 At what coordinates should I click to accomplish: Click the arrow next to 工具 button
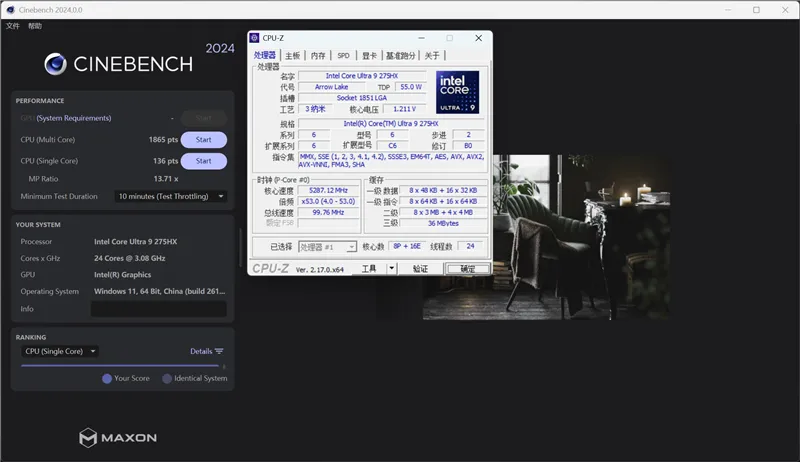[x=392, y=268]
